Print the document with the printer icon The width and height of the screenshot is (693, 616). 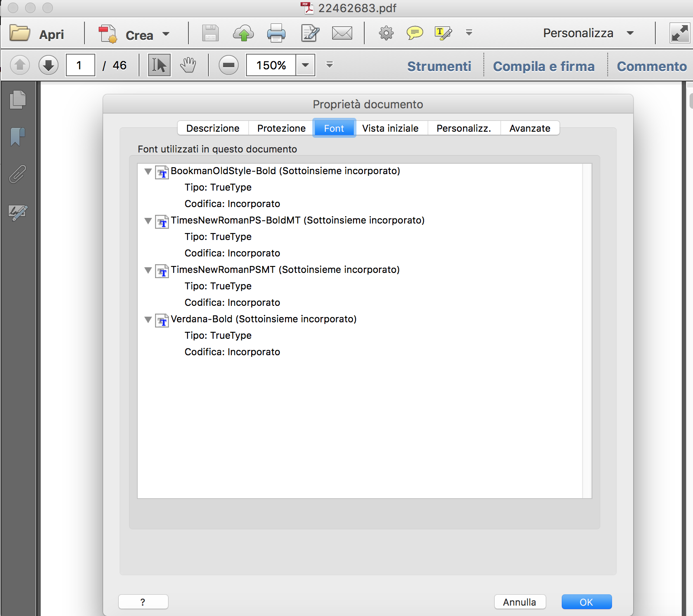pyautogui.click(x=276, y=33)
